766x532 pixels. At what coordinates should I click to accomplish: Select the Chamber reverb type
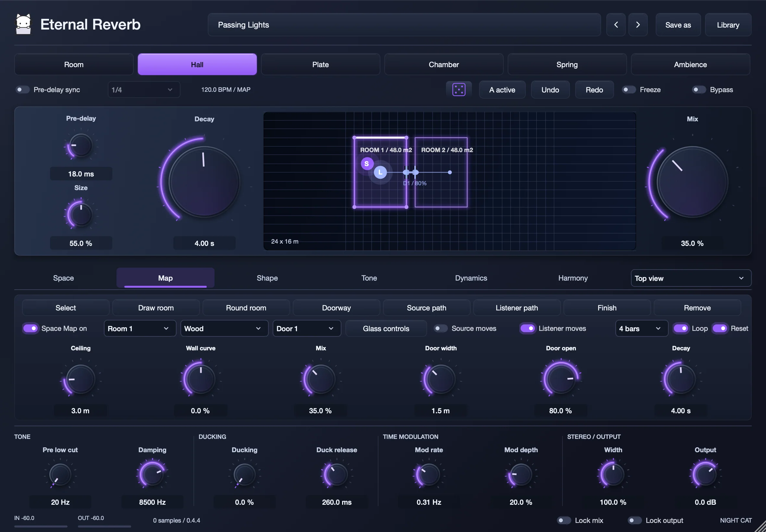(x=443, y=64)
